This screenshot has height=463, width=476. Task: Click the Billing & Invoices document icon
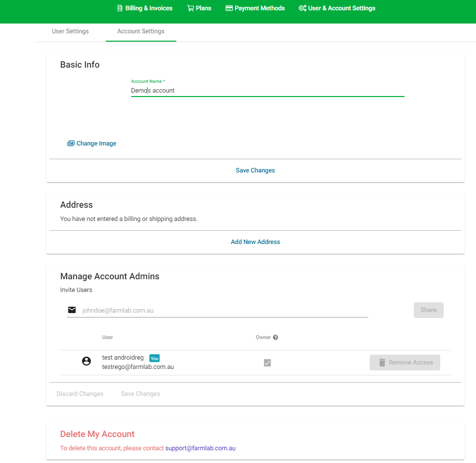pyautogui.click(x=120, y=8)
